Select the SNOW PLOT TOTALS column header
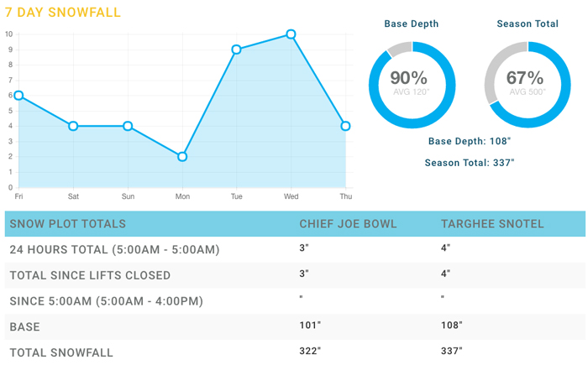This screenshot has width=588, height=365. pyautogui.click(x=68, y=224)
